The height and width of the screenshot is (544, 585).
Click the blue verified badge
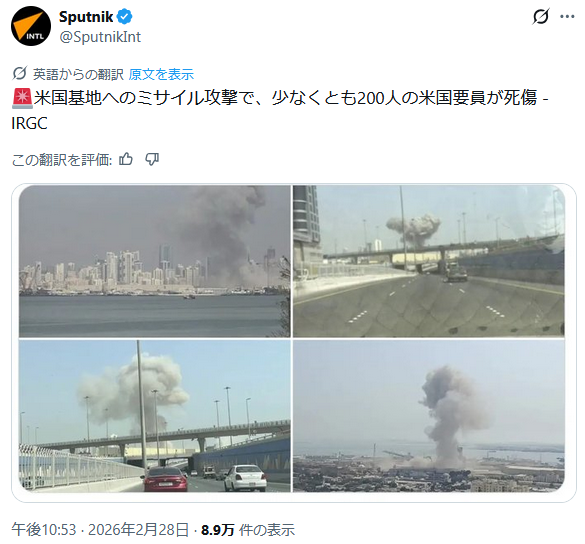125,17
